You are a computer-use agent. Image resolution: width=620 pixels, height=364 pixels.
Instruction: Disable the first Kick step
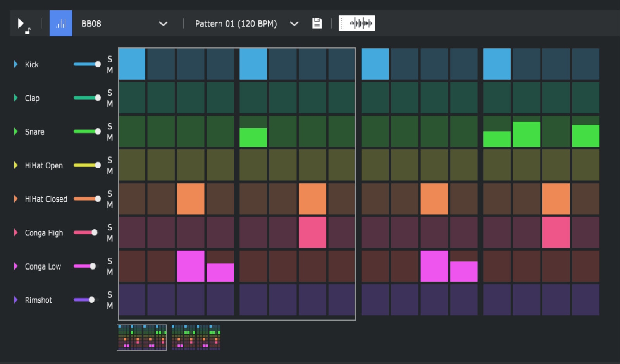click(x=132, y=64)
